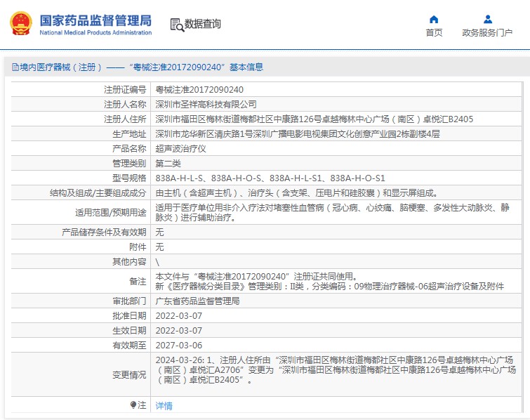Click the 政务服务门户 person icon
530x420 pixels.
point(487,19)
